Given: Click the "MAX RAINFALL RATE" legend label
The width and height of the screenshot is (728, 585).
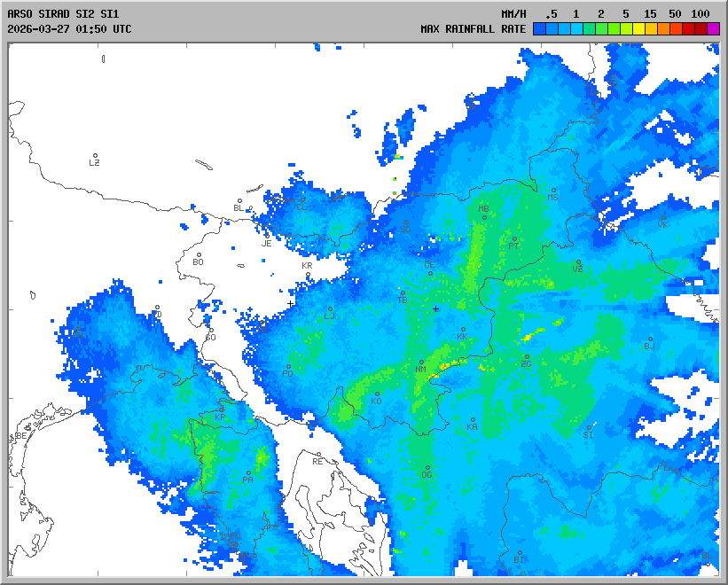Looking at the screenshot, I should tap(473, 29).
